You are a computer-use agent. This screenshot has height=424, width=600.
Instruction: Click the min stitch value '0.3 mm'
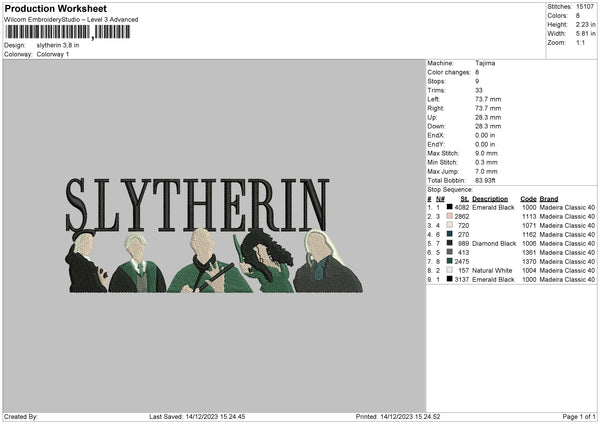click(x=486, y=162)
